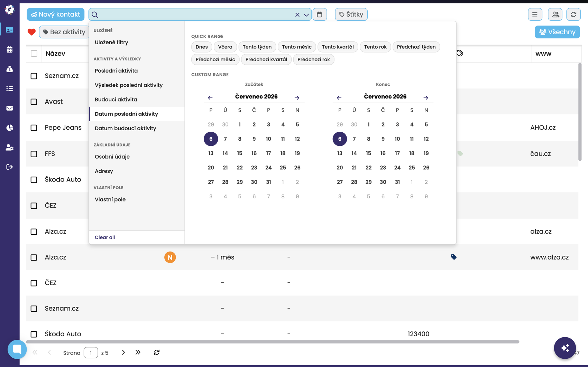Image resolution: width=588 pixels, height=367 pixels.
Task: Click the page number input field
Action: [x=91, y=353]
